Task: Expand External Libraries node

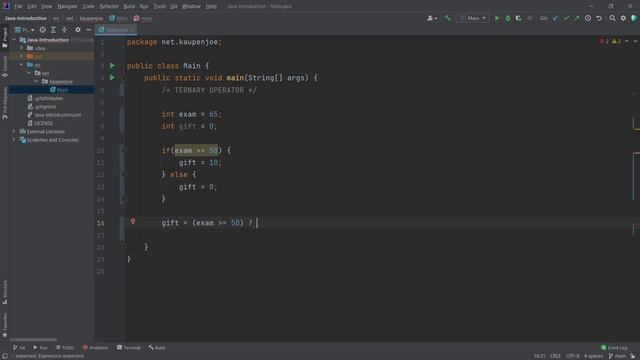Action: pyautogui.click(x=14, y=131)
